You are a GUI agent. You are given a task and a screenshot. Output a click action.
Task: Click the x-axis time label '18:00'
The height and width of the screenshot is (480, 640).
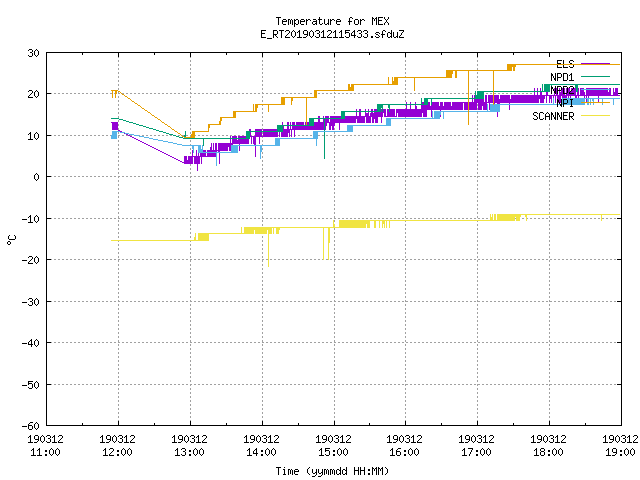tap(548, 452)
